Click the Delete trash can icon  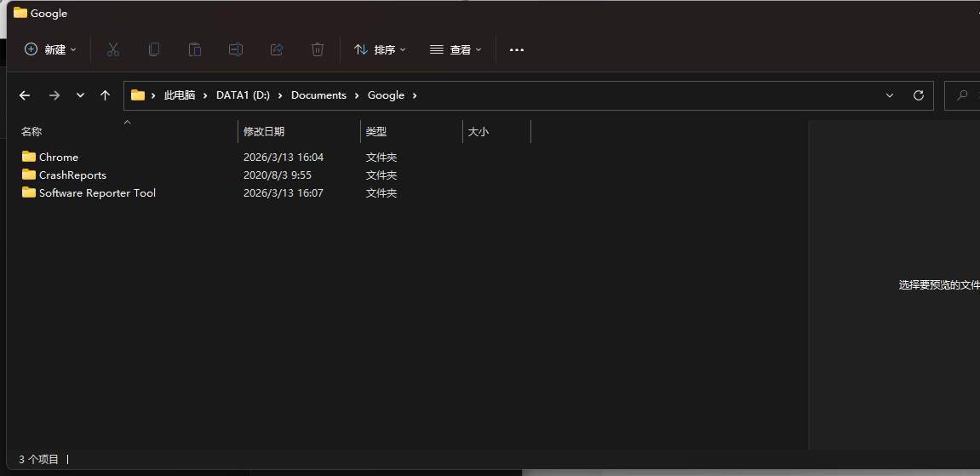point(318,49)
